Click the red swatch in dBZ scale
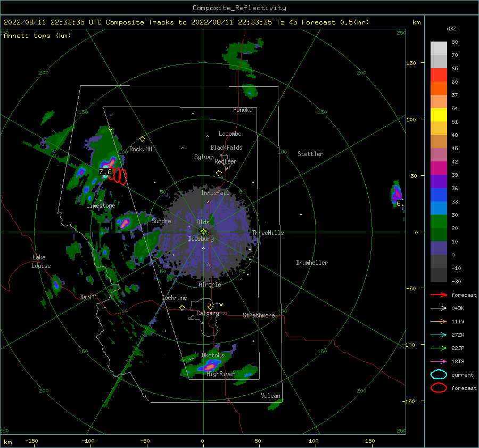The width and height of the screenshot is (479, 448). click(x=439, y=75)
